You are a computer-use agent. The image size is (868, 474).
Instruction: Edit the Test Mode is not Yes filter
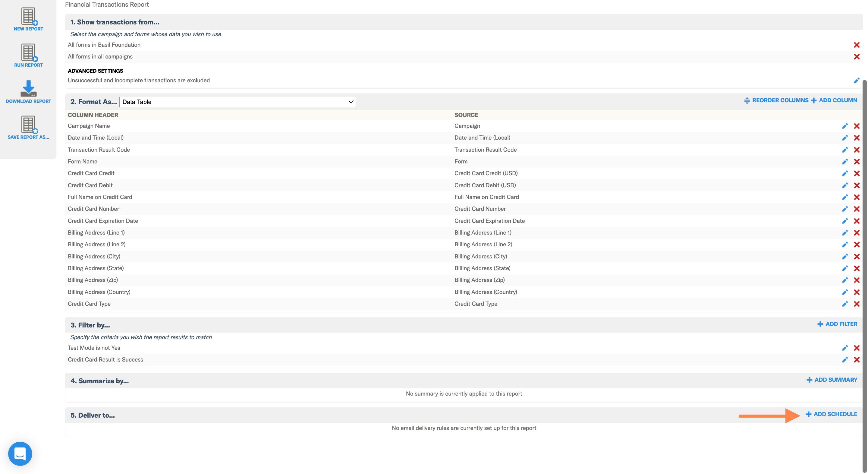tap(845, 348)
